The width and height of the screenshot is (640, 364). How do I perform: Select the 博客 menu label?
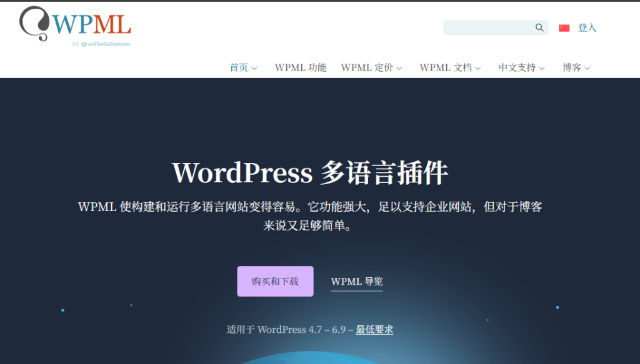point(572,67)
